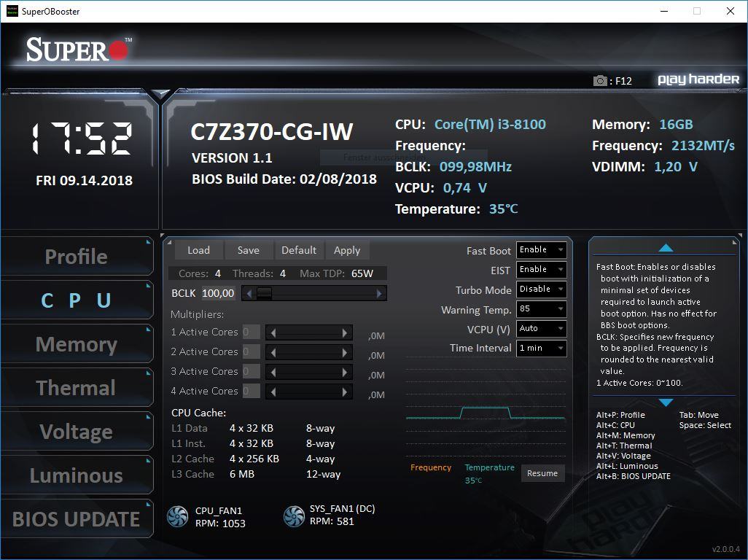Switch to the Thermal section
This screenshot has height=560, width=748.
tap(77, 387)
